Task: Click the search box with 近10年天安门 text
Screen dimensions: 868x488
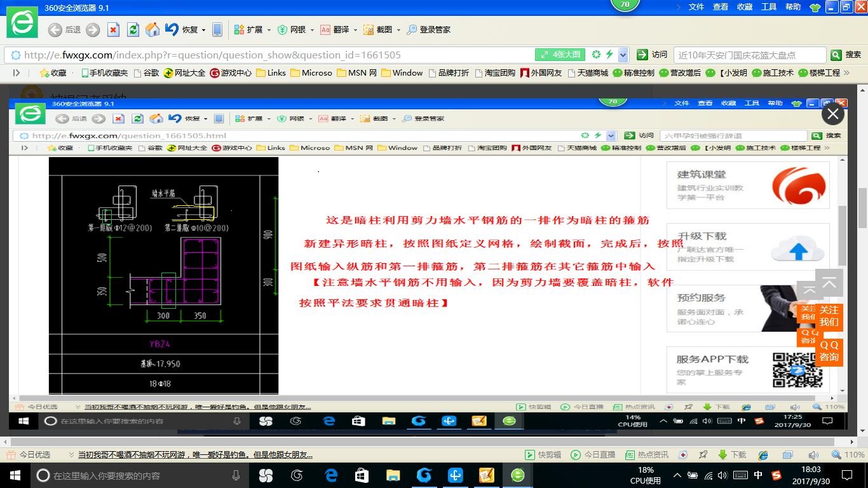Action: (x=750, y=55)
